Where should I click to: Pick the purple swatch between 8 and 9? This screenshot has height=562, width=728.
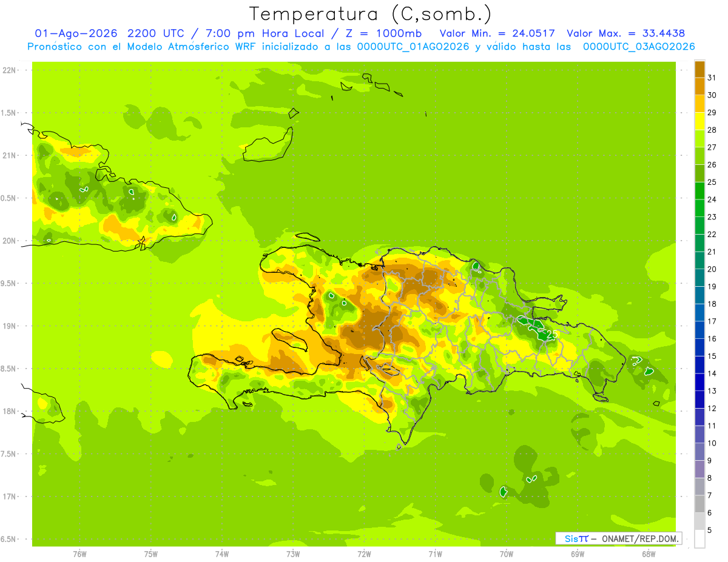[699, 469]
